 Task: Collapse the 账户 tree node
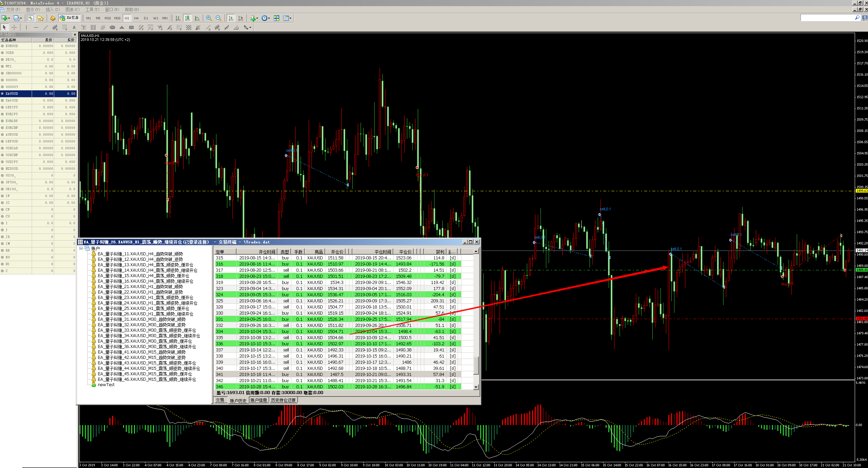tap(81, 248)
